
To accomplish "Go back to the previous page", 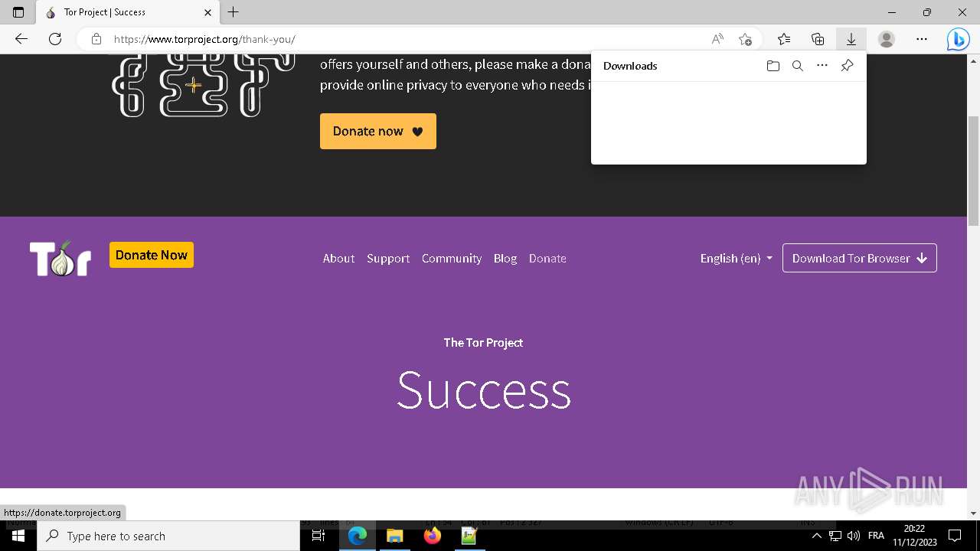I will (21, 39).
